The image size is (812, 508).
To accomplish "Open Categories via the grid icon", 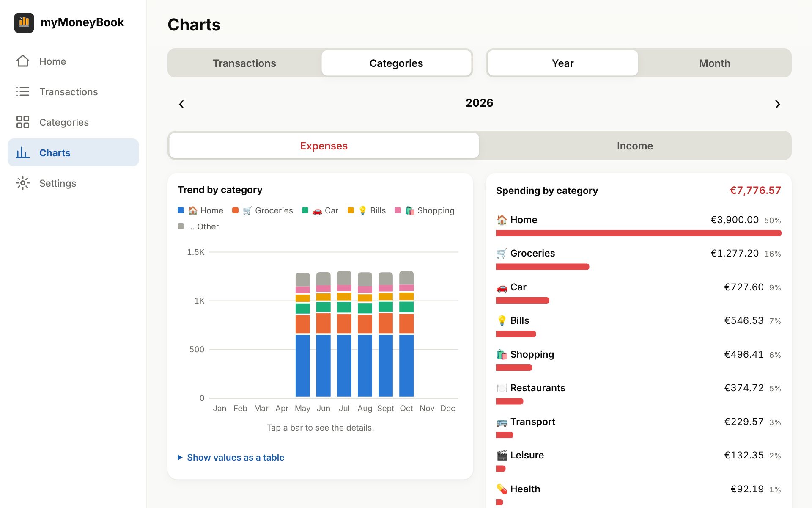I will tap(23, 122).
